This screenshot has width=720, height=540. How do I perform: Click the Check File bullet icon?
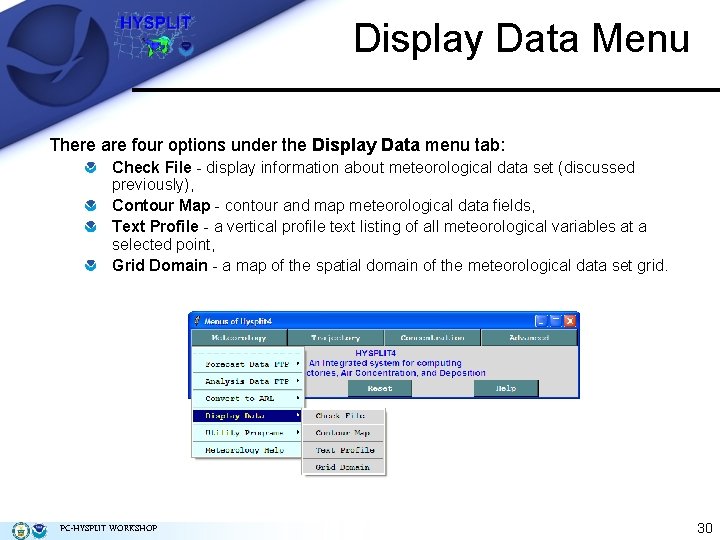coord(91,167)
